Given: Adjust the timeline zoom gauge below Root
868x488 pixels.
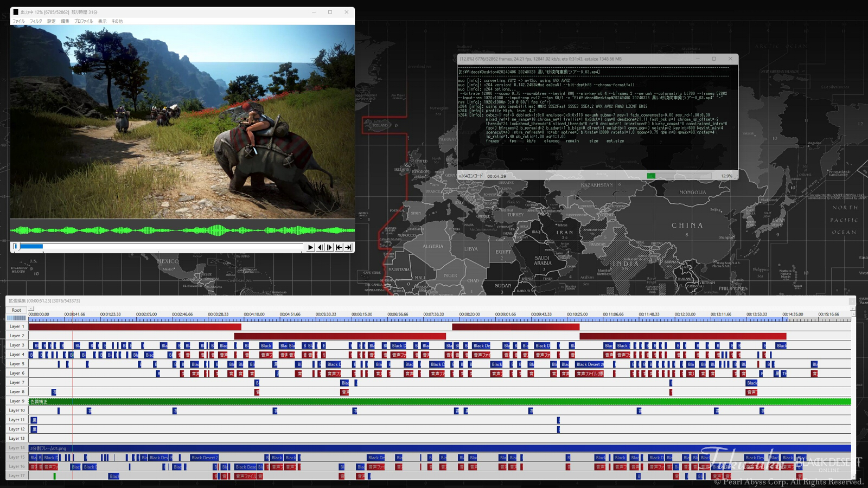Looking at the screenshot, I should pos(16,318).
